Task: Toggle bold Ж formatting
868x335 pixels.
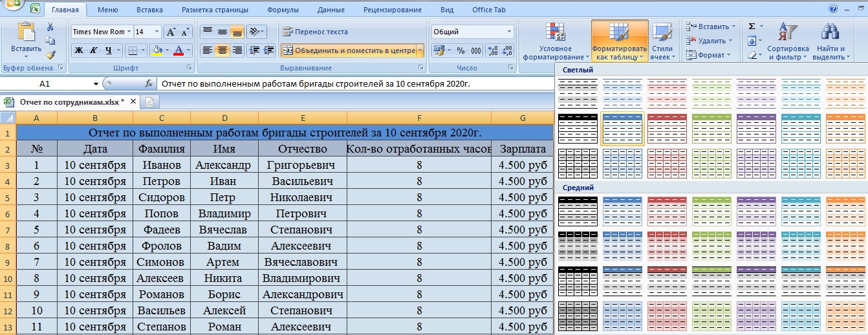Action: pos(78,50)
